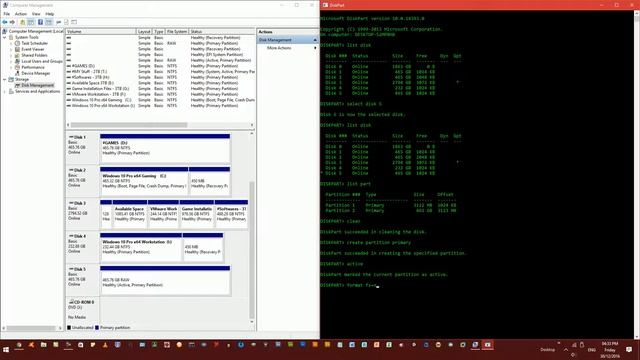The height and width of the screenshot is (360, 640).
Task: Select Game Installation Files - 3TB volume row
Action: coord(160,89)
